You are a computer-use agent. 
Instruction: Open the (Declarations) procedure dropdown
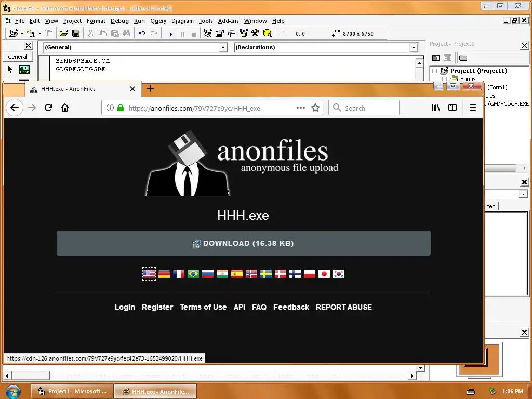point(414,47)
